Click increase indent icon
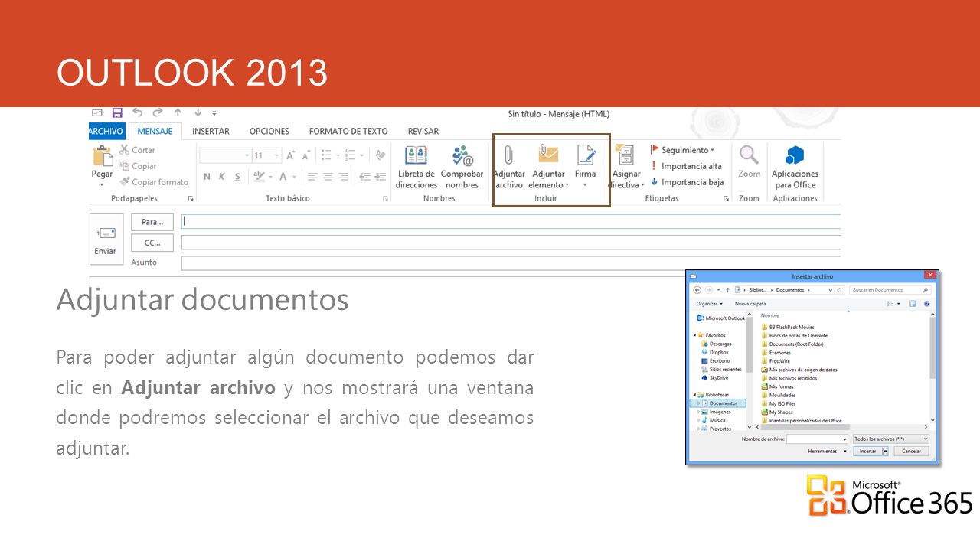 380,177
